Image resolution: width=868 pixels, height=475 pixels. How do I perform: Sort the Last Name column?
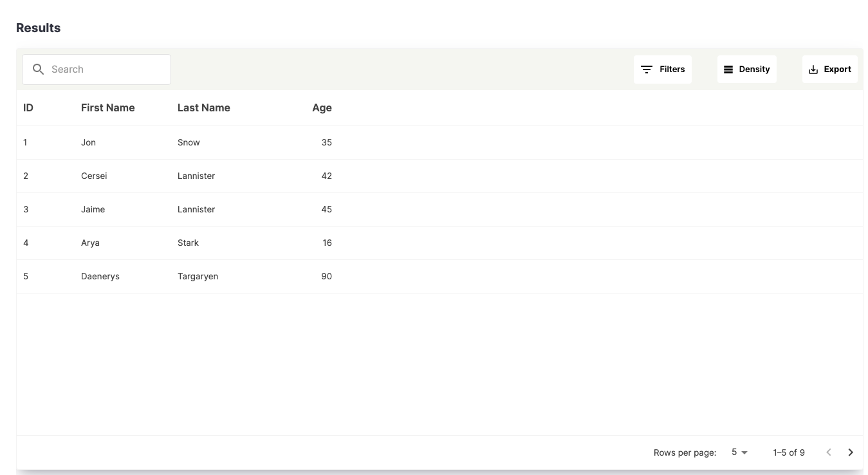tap(204, 107)
